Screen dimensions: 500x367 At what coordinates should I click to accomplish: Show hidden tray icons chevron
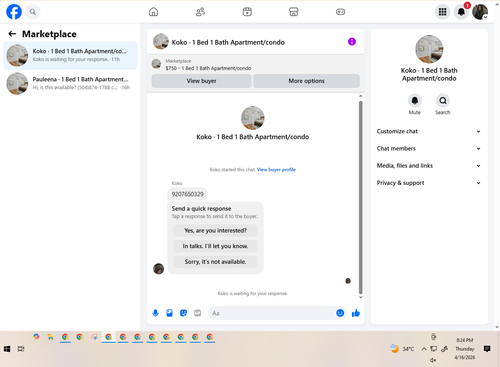tap(424, 349)
